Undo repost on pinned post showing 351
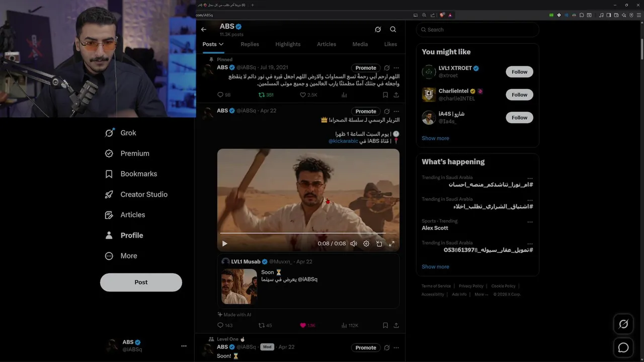Screen dimensions: 644x362 coord(266,95)
